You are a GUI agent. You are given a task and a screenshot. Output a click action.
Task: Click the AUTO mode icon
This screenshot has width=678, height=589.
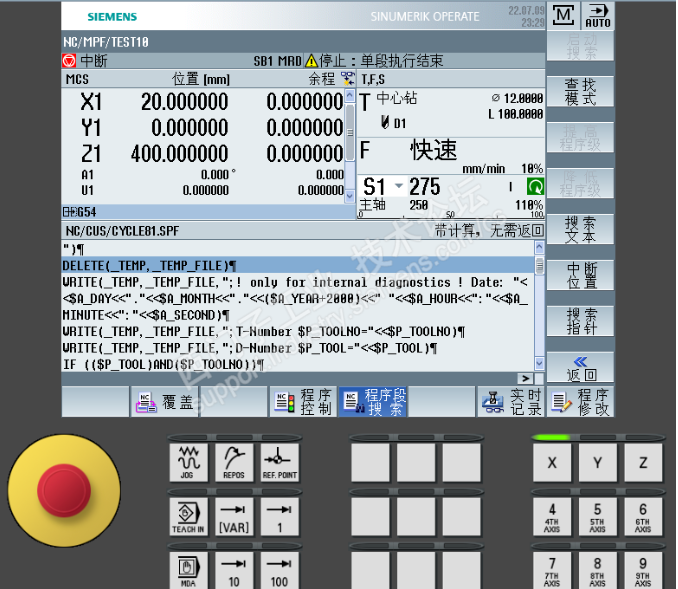598,16
